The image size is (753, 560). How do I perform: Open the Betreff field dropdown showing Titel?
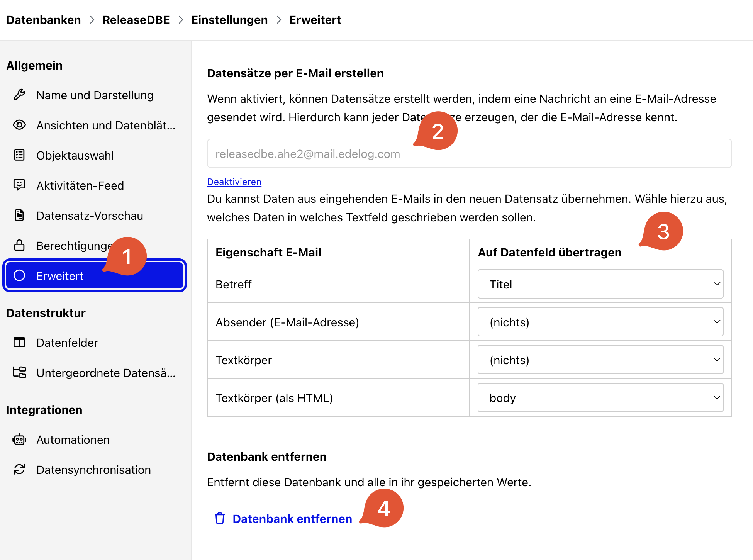click(x=600, y=284)
